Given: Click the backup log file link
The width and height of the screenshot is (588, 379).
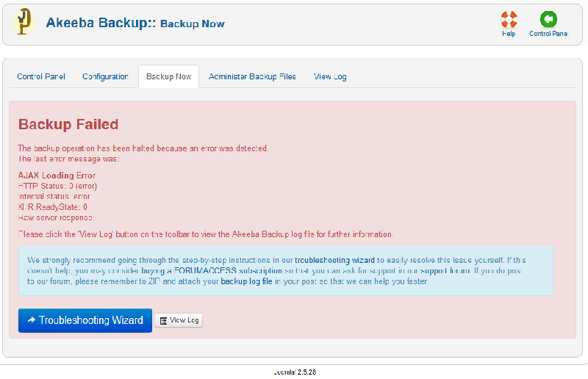Looking at the screenshot, I should click(246, 281).
